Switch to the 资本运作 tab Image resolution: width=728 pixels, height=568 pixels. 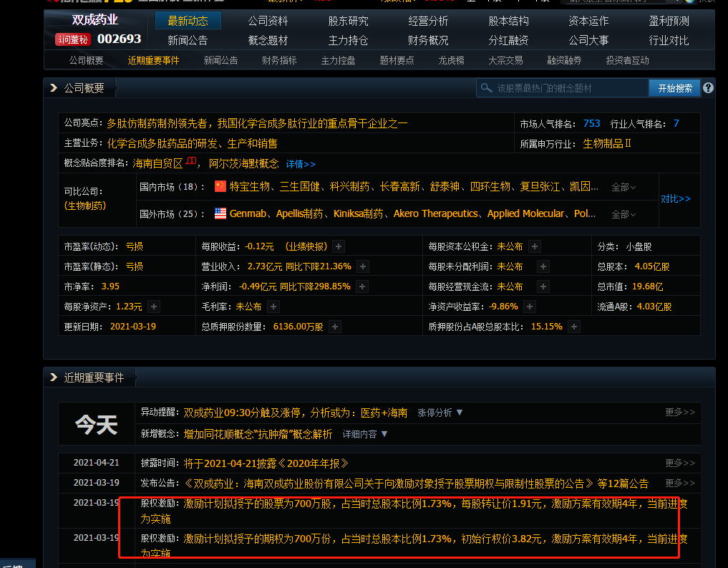(588, 21)
